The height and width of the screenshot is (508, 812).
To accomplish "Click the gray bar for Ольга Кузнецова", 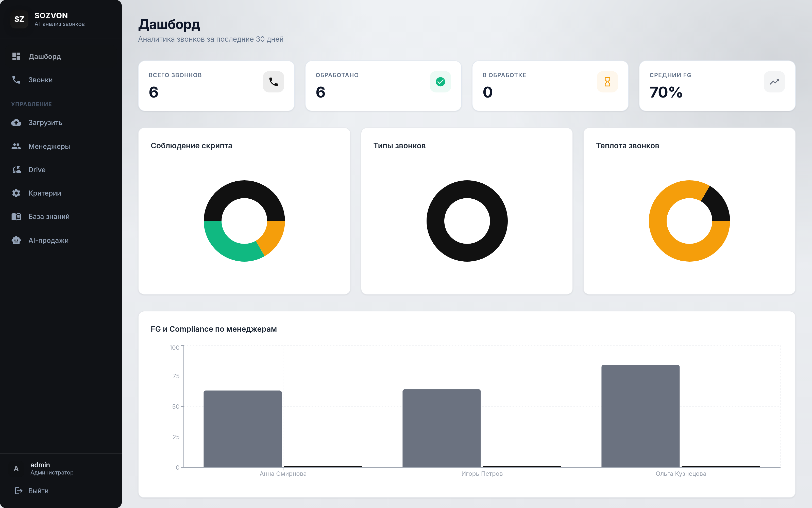I will [640, 416].
